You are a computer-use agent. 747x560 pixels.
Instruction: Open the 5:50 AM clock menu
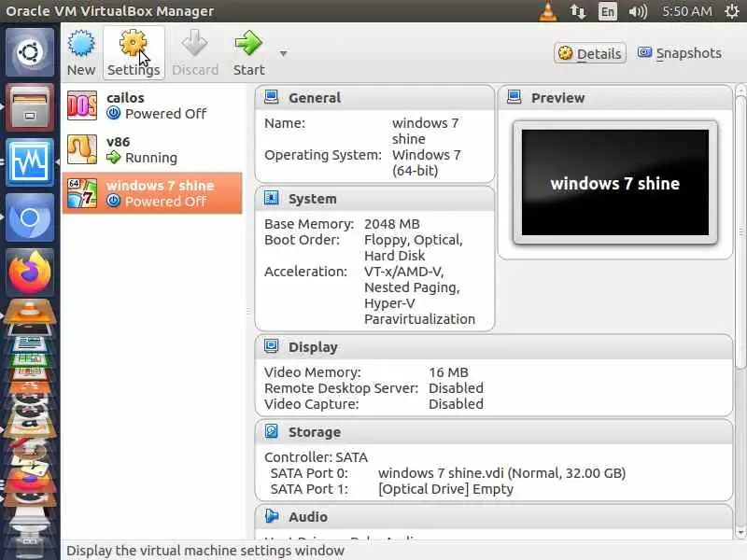coord(687,11)
